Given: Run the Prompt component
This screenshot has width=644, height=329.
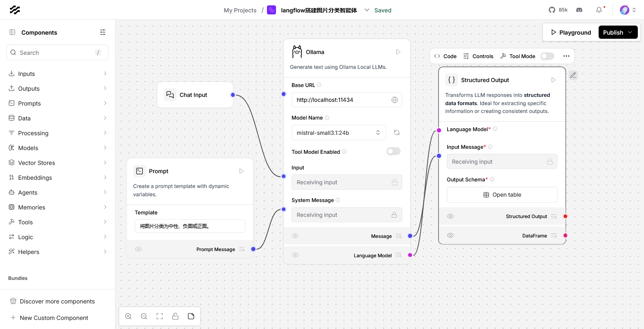Looking at the screenshot, I should (x=241, y=171).
